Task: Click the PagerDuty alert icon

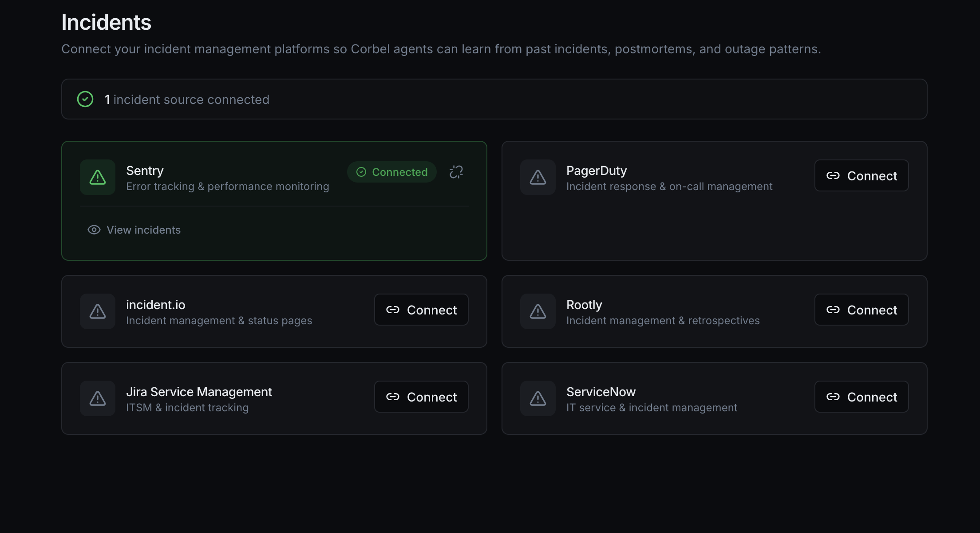Action: click(x=537, y=177)
